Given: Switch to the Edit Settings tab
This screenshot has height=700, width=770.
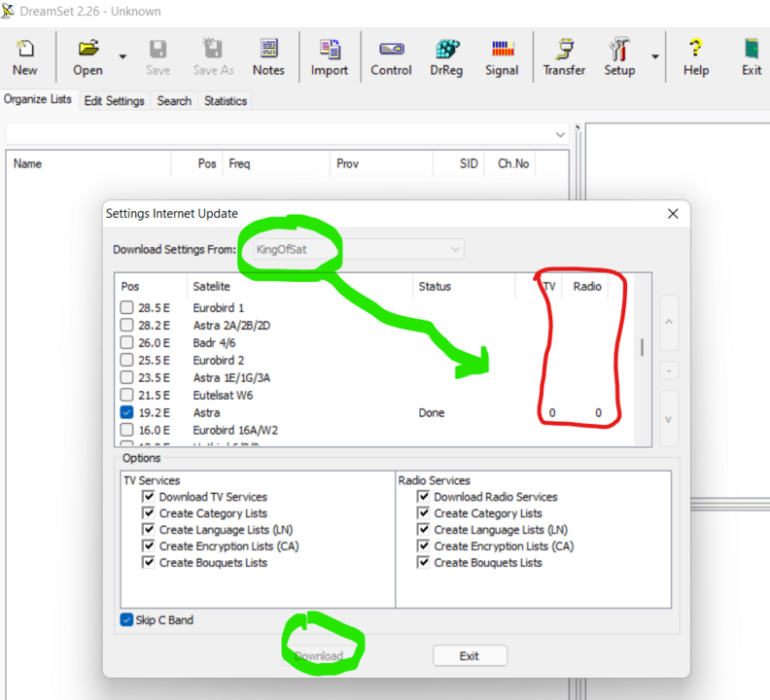Looking at the screenshot, I should (x=114, y=101).
